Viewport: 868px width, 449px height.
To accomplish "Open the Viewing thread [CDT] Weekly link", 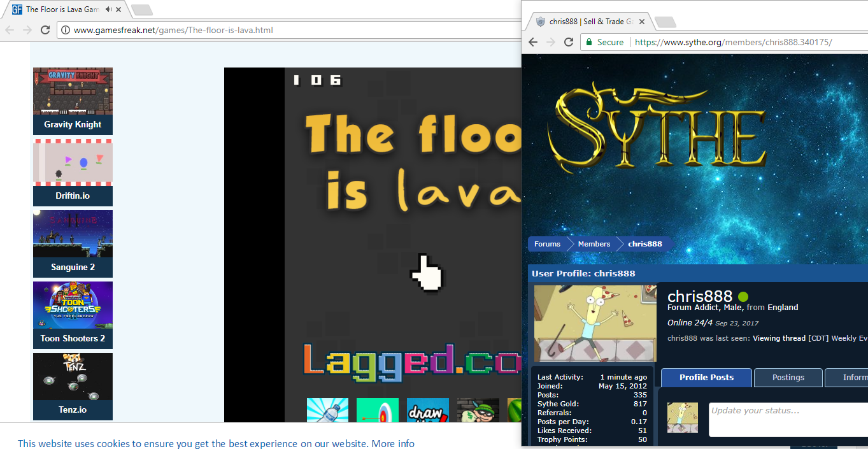I will click(810, 338).
